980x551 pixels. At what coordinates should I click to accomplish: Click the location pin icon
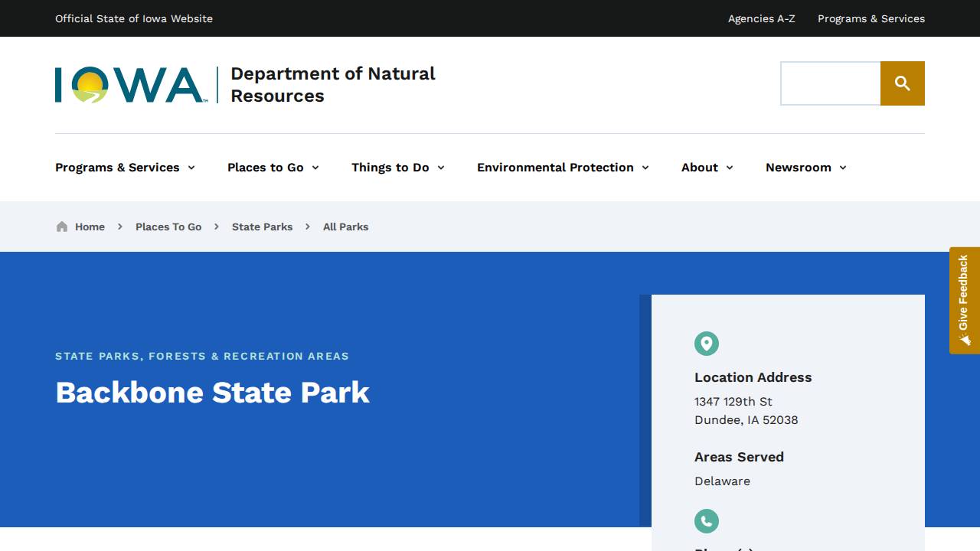[x=706, y=344]
